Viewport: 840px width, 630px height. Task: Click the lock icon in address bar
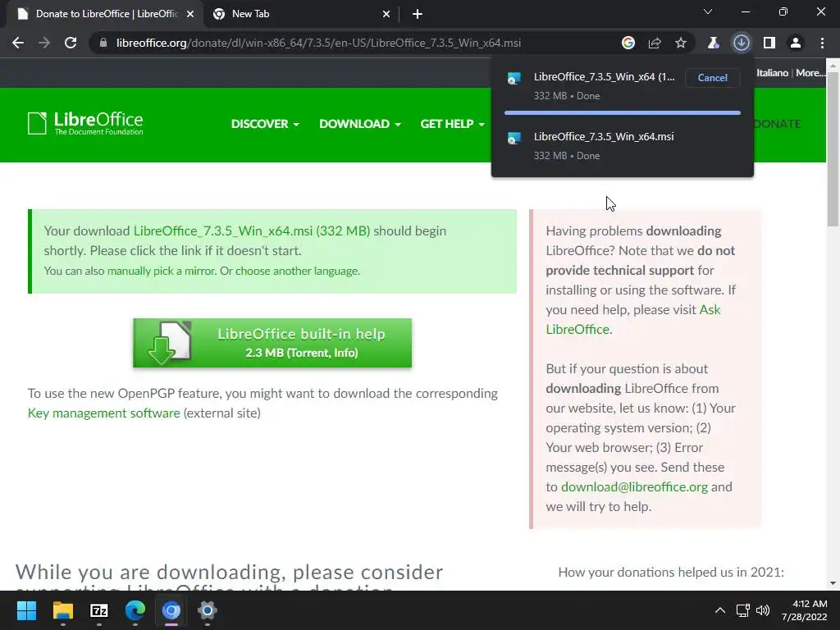click(103, 43)
